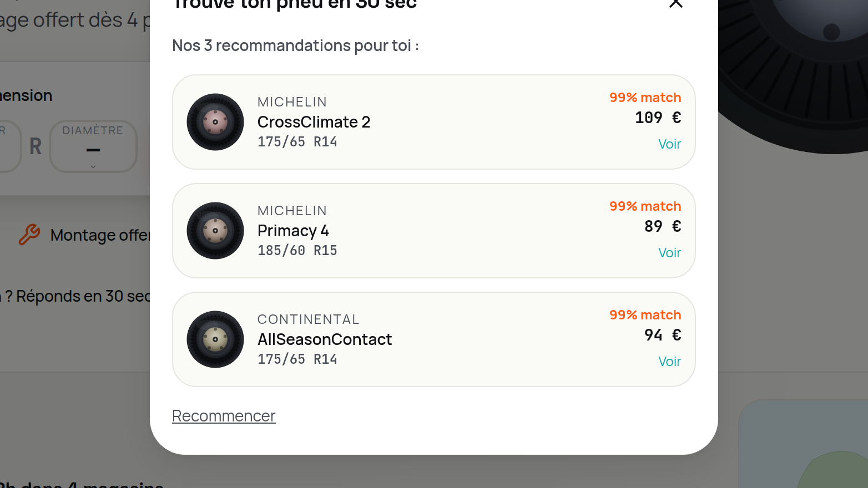Click the 94 € price label
This screenshot has height=488, width=868.
[663, 335]
